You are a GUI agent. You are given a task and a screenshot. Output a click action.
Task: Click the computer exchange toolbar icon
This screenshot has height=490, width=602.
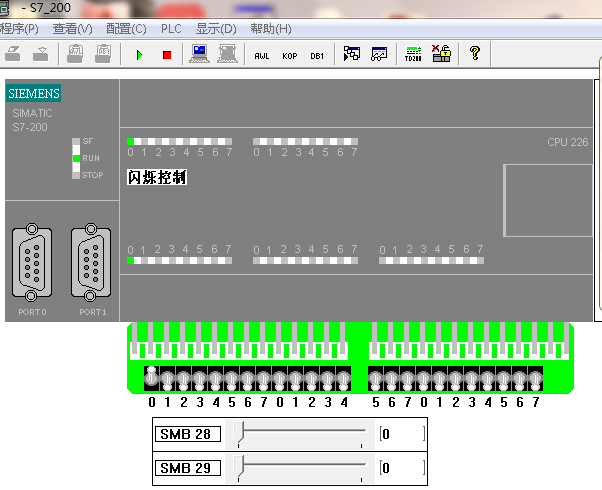[200, 54]
